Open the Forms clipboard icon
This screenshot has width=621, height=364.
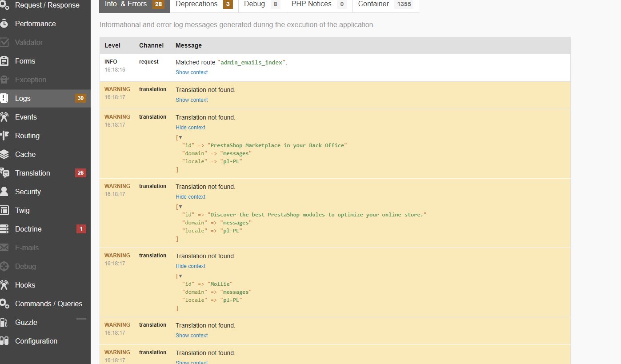coord(4,61)
